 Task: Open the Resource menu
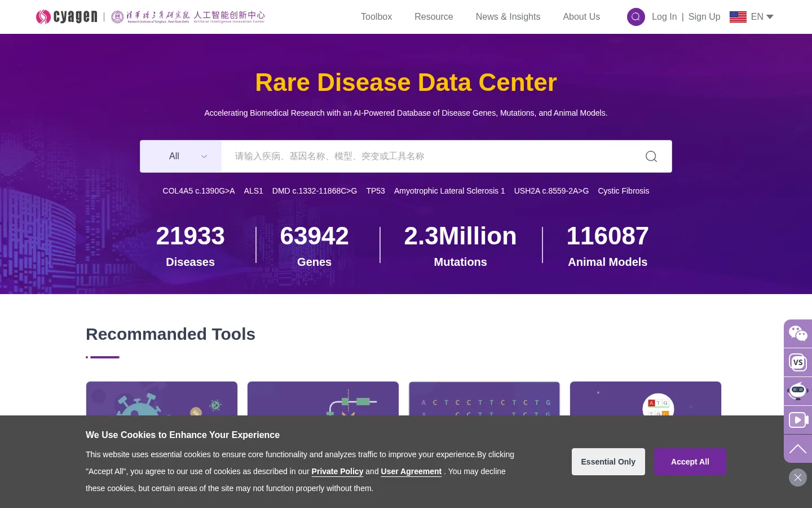[x=434, y=17]
